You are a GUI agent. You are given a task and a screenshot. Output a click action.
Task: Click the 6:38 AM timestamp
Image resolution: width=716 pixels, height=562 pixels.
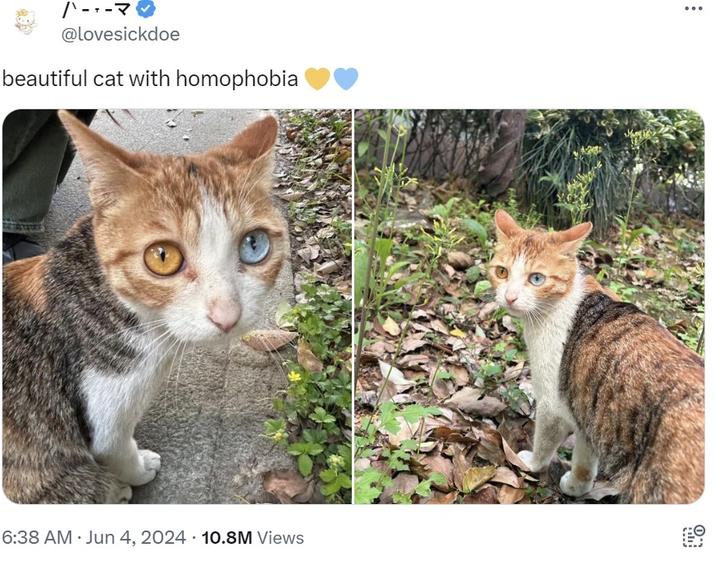coord(37,537)
